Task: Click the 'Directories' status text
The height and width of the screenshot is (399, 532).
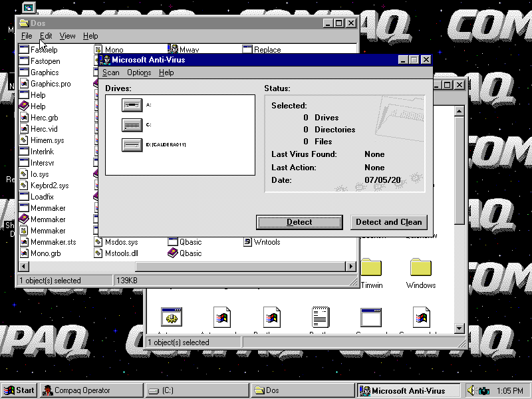Action: pos(335,130)
